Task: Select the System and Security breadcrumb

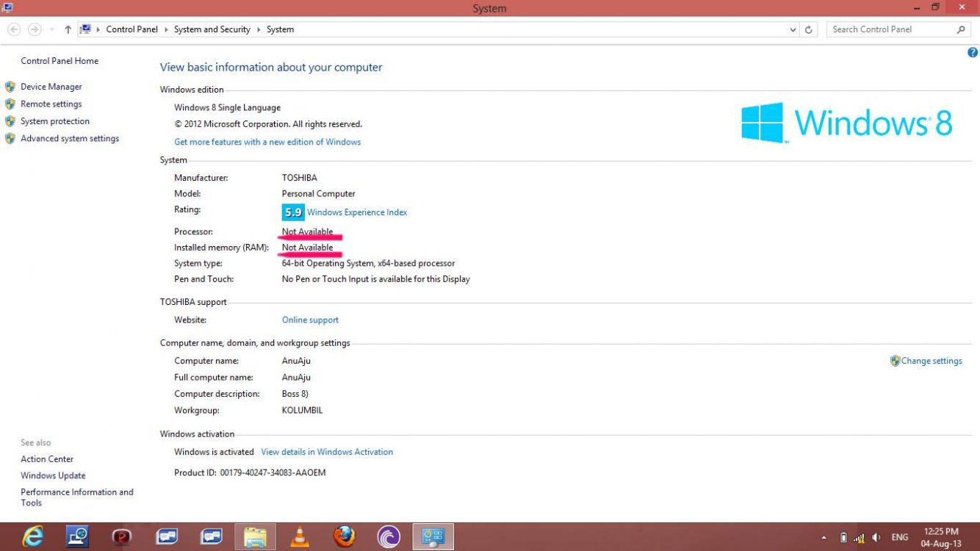Action: coord(212,29)
